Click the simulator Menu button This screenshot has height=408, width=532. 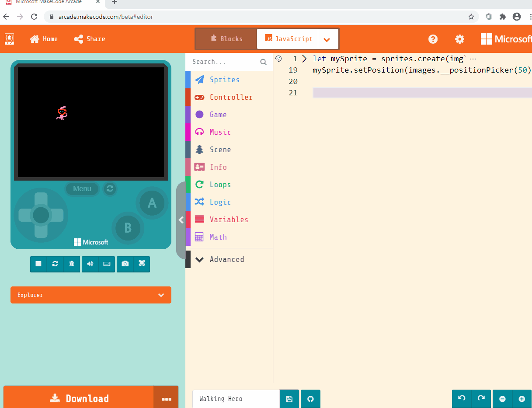(x=82, y=189)
